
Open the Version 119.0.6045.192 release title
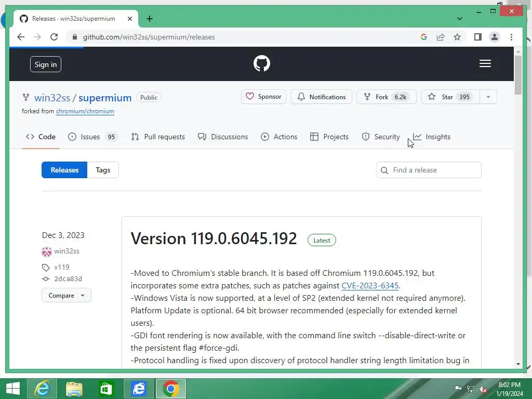214,238
